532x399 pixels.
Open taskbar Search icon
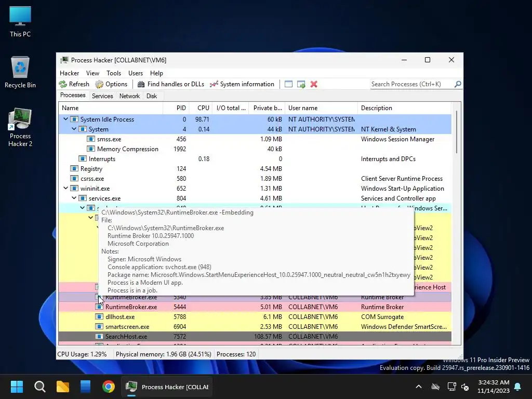(x=39, y=387)
